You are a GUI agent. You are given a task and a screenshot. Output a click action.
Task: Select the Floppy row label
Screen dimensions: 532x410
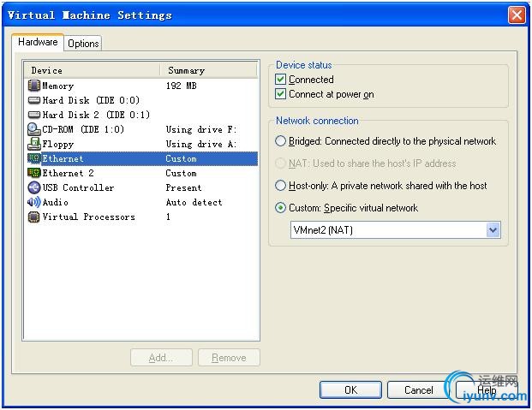(57, 144)
